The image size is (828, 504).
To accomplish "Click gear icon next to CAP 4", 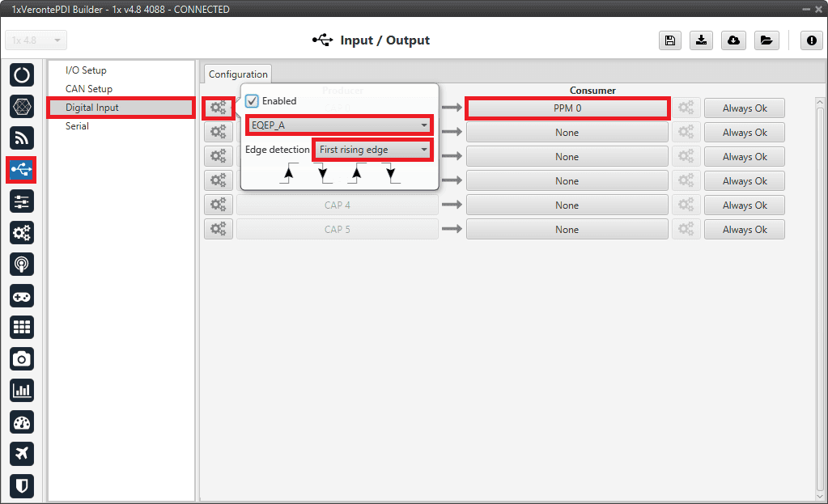I will tap(218, 205).
